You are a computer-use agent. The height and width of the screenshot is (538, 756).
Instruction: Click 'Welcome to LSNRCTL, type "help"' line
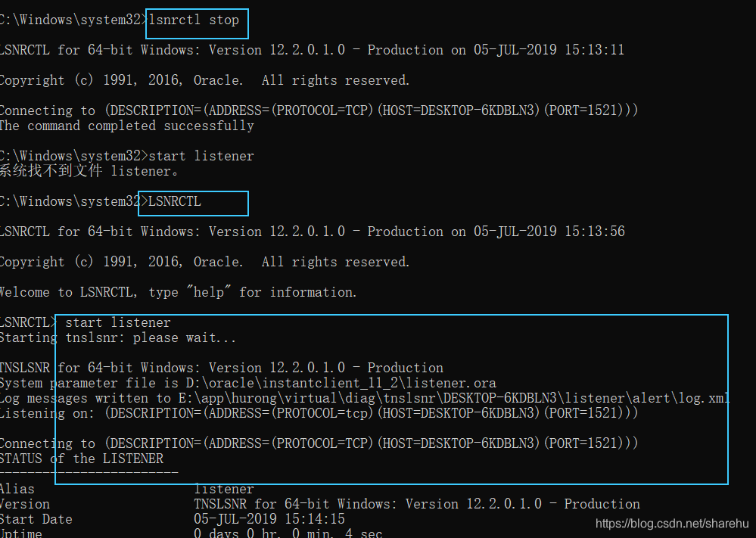tap(178, 293)
